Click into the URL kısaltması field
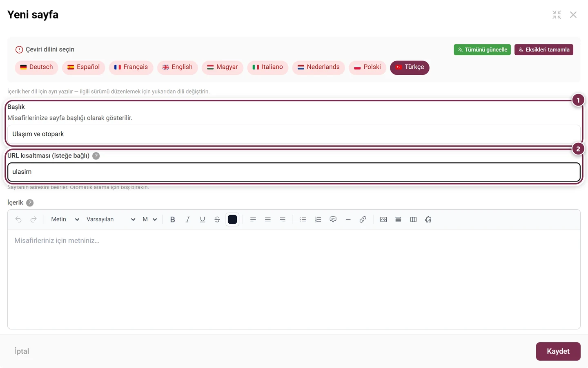 pos(294,172)
